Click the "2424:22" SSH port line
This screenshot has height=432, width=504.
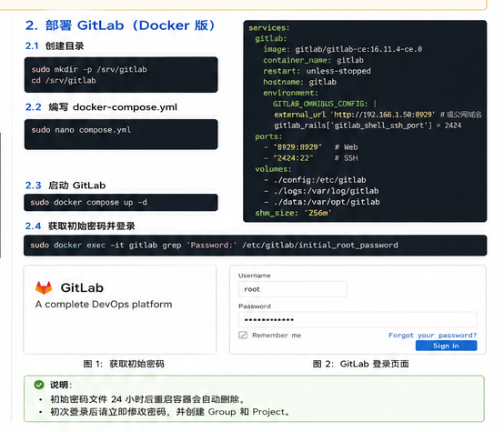tap(310, 158)
